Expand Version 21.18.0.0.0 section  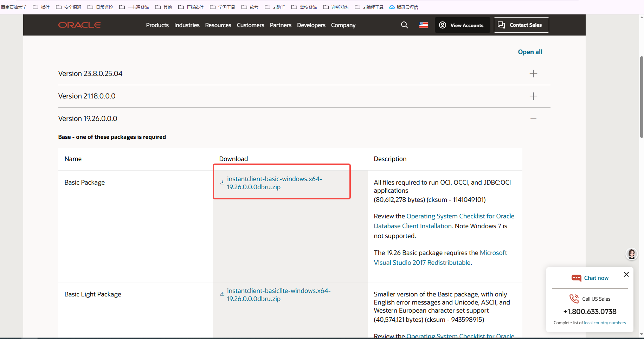point(533,96)
